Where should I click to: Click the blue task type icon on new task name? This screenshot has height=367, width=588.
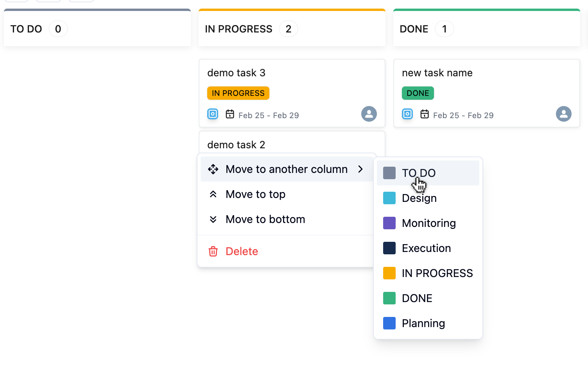point(407,114)
